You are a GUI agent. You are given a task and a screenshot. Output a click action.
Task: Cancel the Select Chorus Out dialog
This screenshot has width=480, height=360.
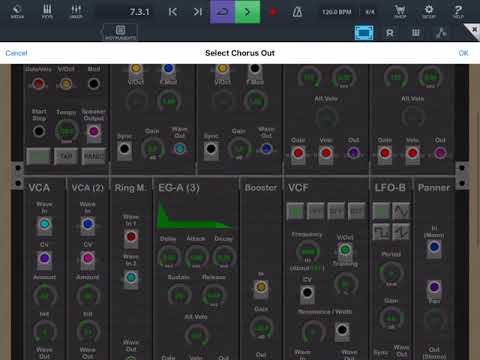[16, 53]
